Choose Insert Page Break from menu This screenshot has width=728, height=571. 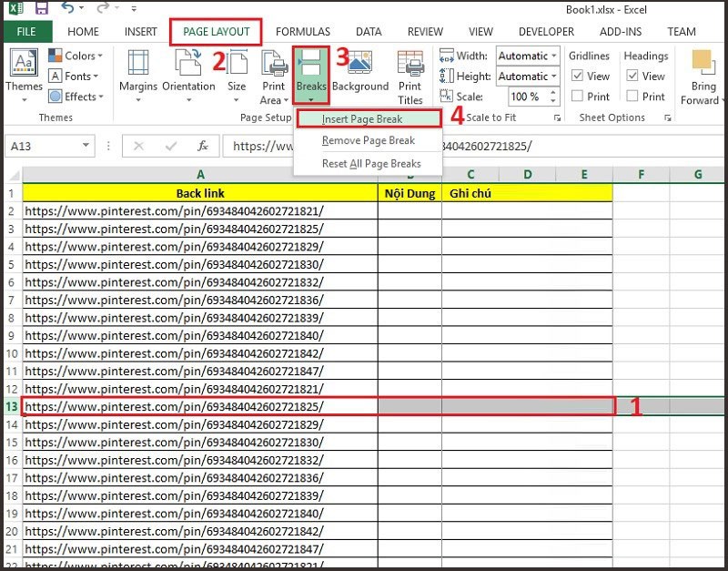369,119
